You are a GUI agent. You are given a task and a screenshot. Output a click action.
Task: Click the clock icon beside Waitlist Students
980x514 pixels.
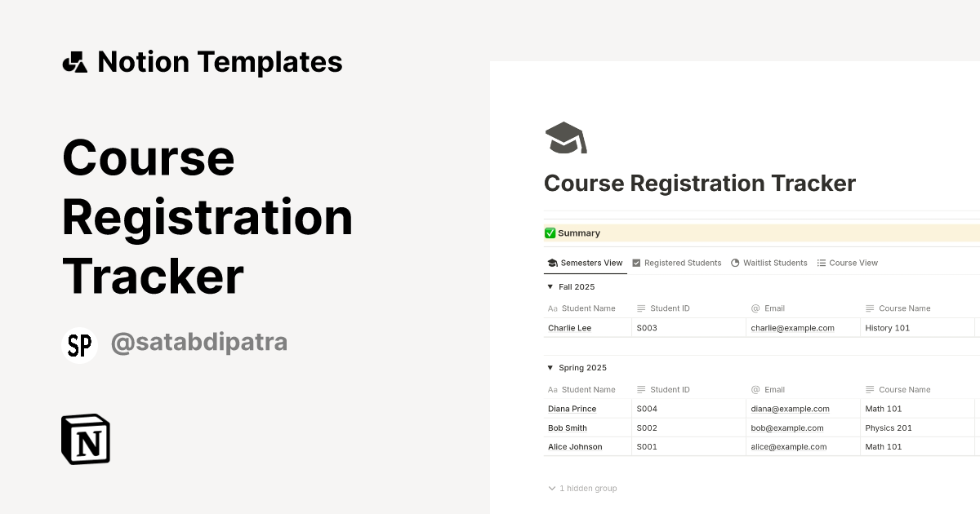click(x=736, y=263)
